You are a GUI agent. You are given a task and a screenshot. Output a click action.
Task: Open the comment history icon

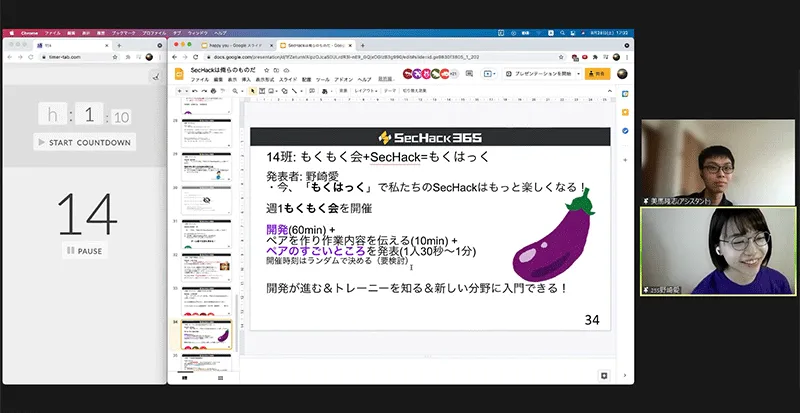click(469, 74)
